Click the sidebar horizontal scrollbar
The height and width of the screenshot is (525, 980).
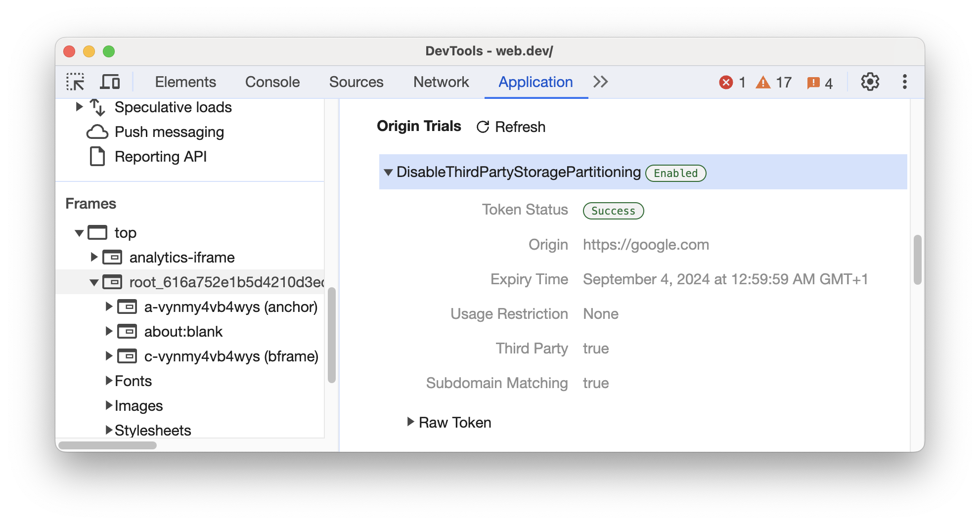tap(108, 445)
